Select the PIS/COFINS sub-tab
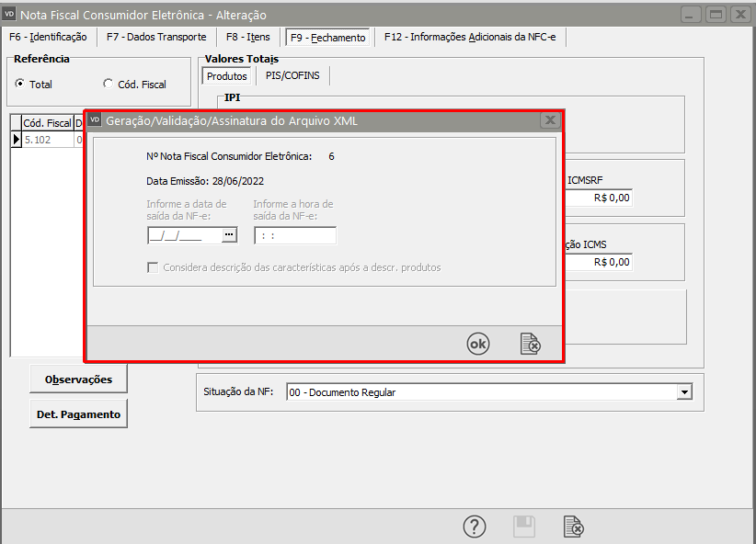The image size is (756, 544). (x=292, y=75)
